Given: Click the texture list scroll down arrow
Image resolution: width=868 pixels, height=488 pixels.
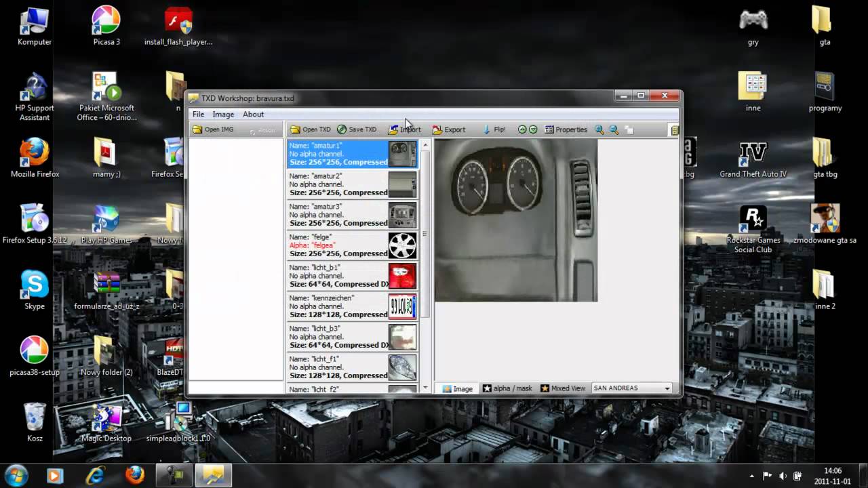Looking at the screenshot, I should click(426, 388).
